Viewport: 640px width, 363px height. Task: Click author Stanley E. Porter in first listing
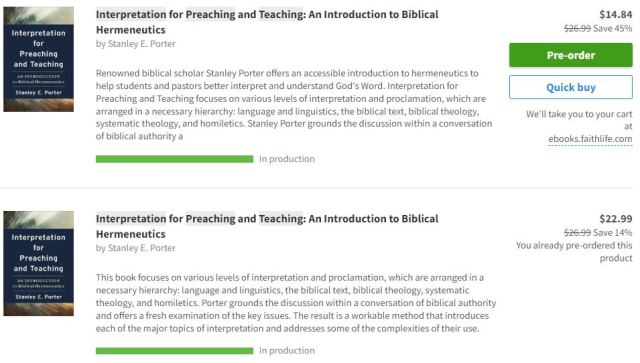[x=142, y=44]
